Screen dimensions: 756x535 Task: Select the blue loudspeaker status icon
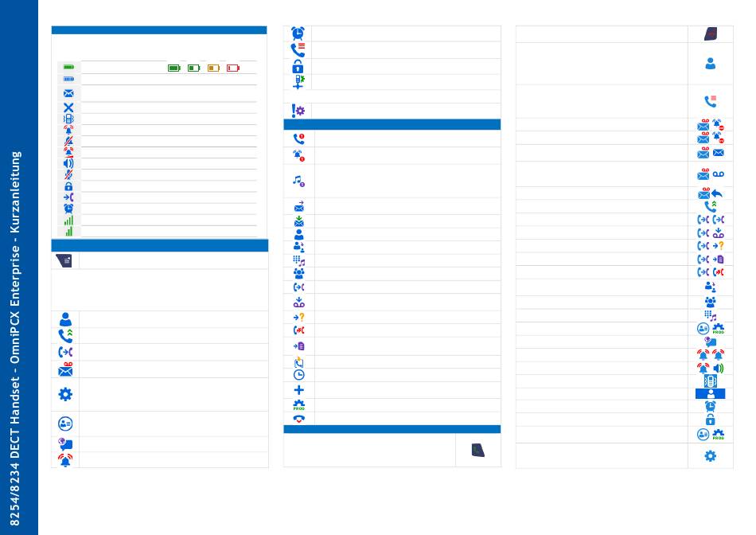point(68,163)
